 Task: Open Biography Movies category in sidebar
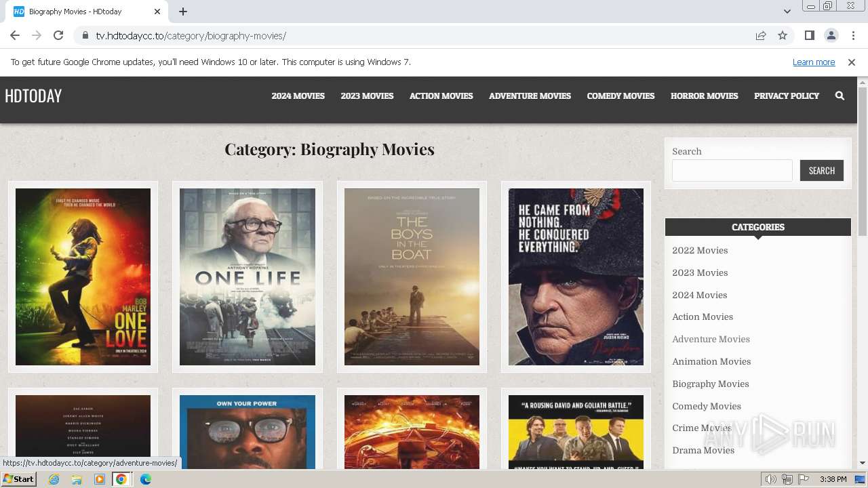711,384
